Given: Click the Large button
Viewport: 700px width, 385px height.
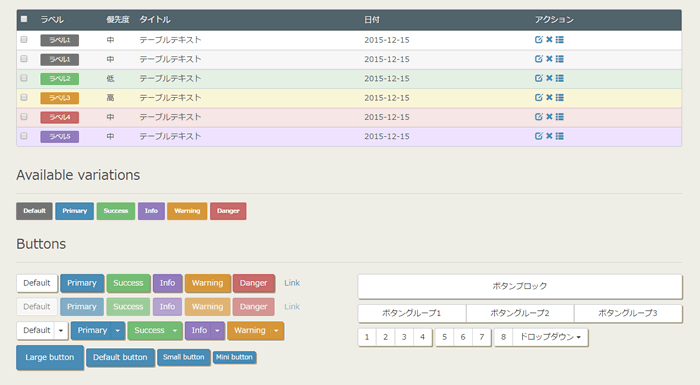Looking at the screenshot, I should click(50, 357).
